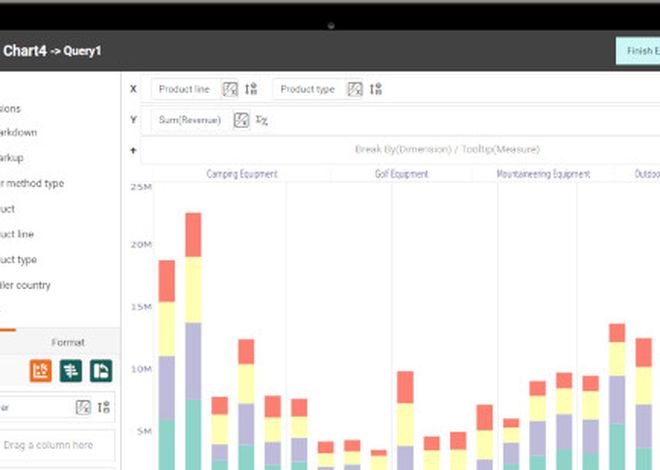
Task: Select the 'r method type' field in left list
Action: tap(32, 183)
